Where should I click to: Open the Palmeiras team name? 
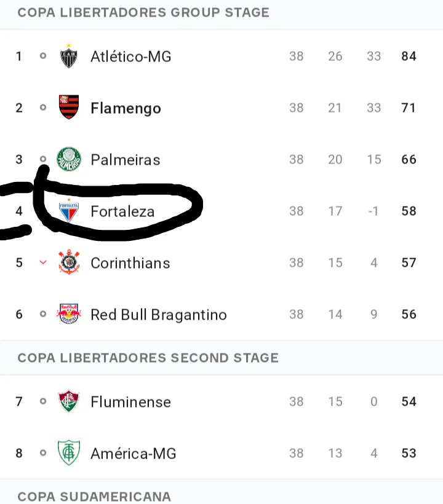click(126, 160)
